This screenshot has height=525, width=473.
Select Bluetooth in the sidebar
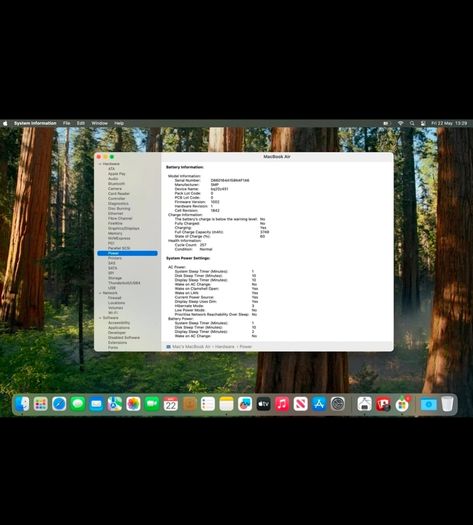[x=116, y=184]
